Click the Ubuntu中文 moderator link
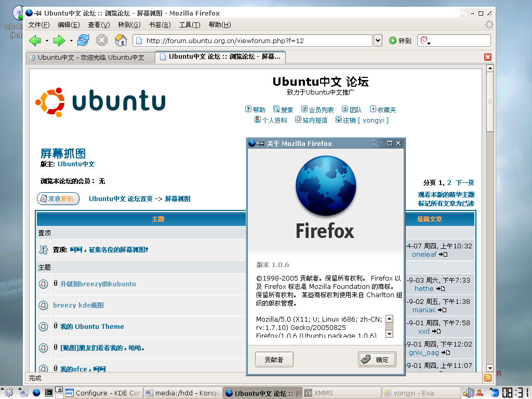Screen dimensions: 532x399 (76, 164)
